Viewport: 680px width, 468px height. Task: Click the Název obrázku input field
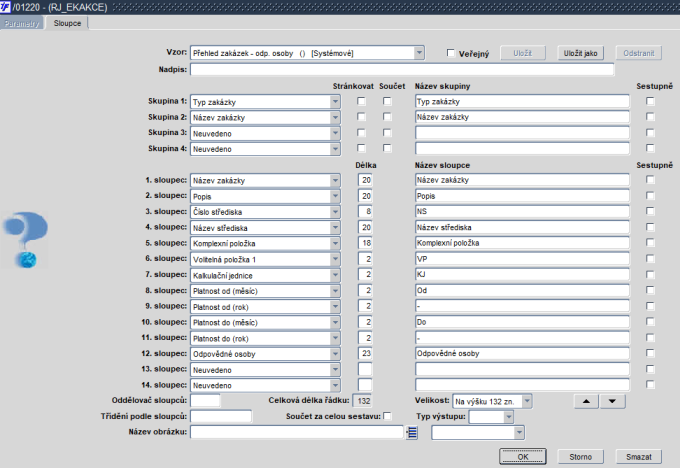tap(297, 432)
